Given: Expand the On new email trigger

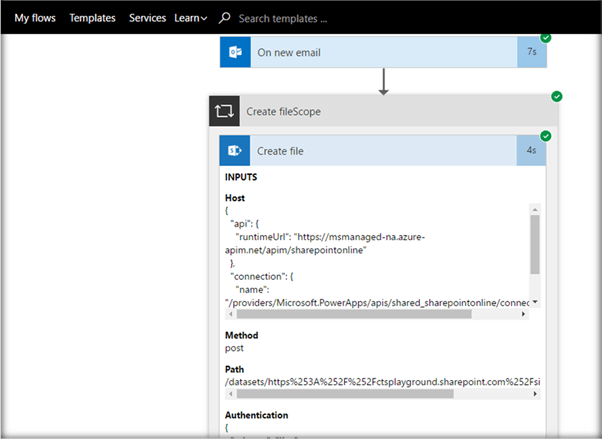Looking at the screenshot, I should [380, 52].
